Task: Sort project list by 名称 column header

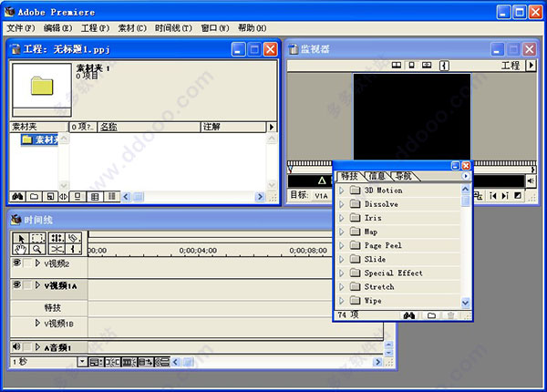Action: (x=149, y=127)
